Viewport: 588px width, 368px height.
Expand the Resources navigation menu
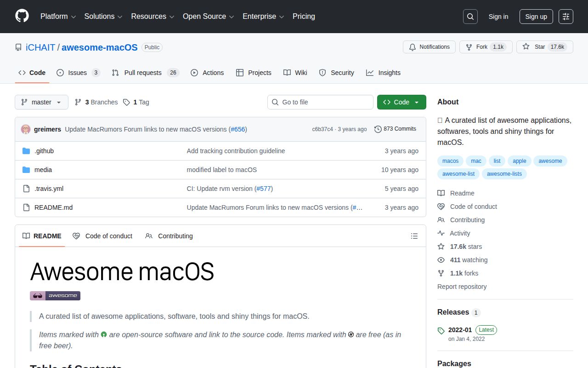point(153,16)
